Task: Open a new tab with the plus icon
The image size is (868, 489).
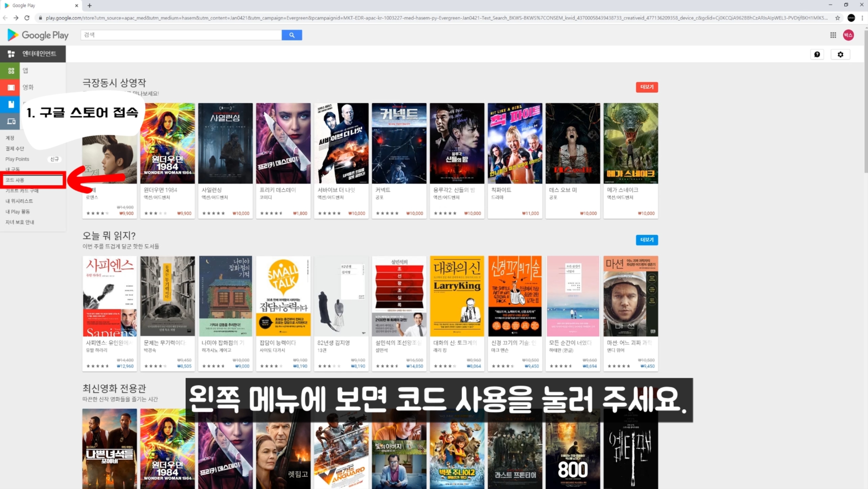Action: click(x=90, y=5)
